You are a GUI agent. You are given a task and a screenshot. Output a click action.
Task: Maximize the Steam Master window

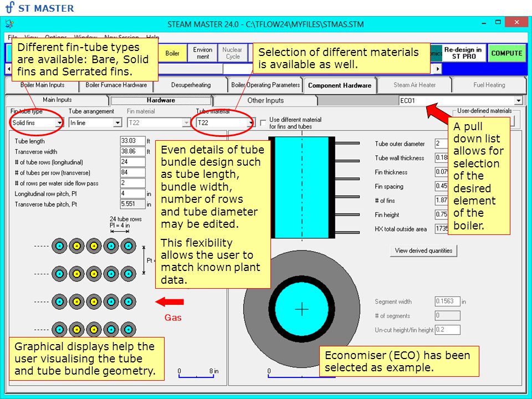coord(498,22)
